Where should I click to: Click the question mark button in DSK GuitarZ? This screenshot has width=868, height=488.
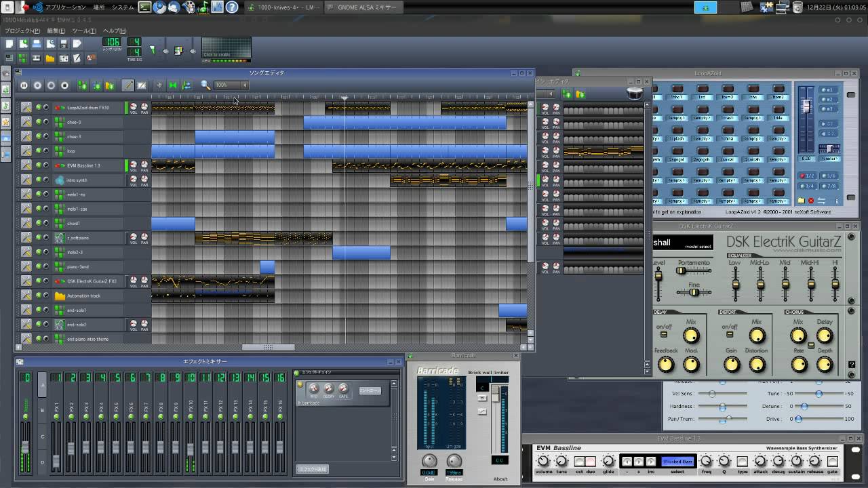pyautogui.click(x=852, y=365)
